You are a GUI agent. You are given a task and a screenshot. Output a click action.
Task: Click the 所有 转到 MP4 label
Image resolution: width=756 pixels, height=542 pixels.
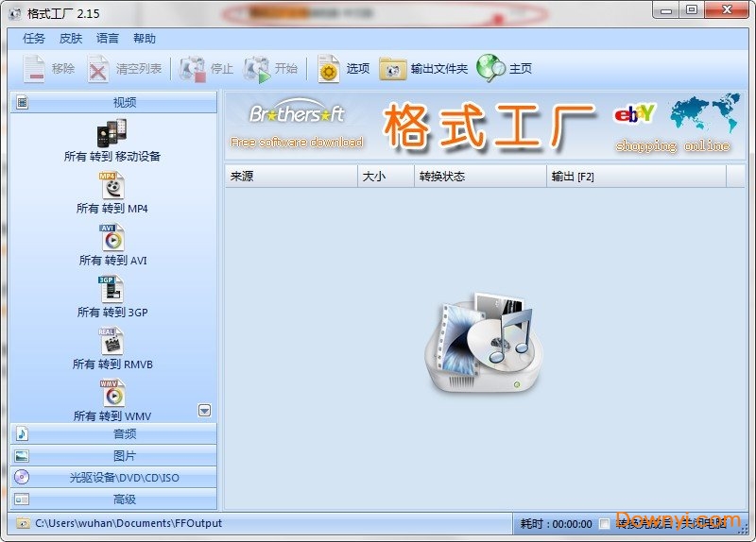tap(112, 209)
